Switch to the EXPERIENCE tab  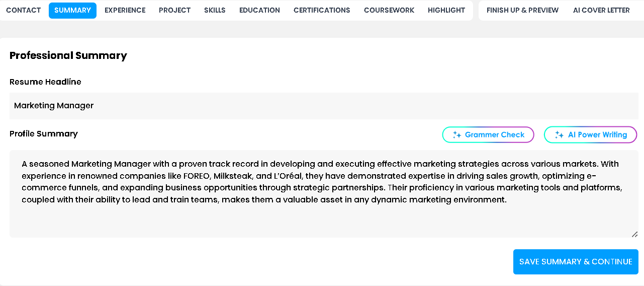coord(125,10)
